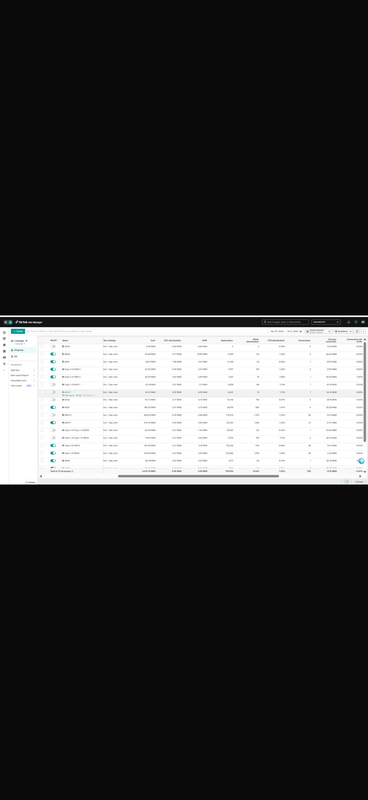Click the horizontal table scrollbar
The image size is (368, 800).
(x=198, y=476)
